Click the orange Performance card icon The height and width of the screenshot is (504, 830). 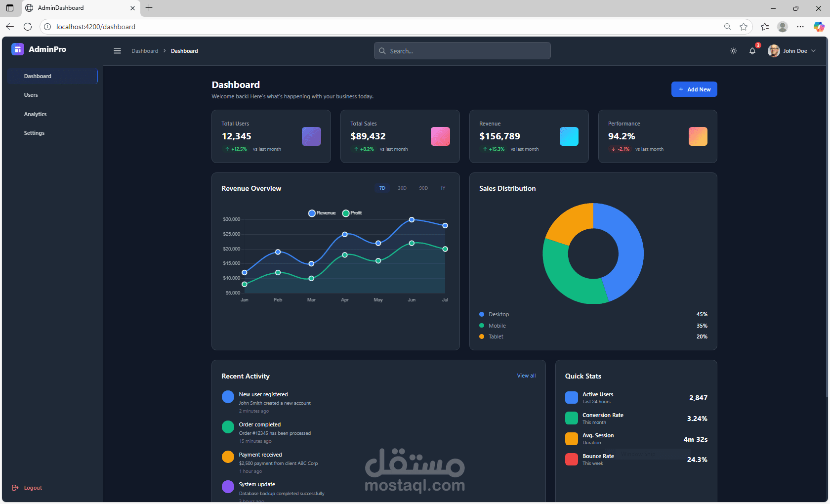698,136
